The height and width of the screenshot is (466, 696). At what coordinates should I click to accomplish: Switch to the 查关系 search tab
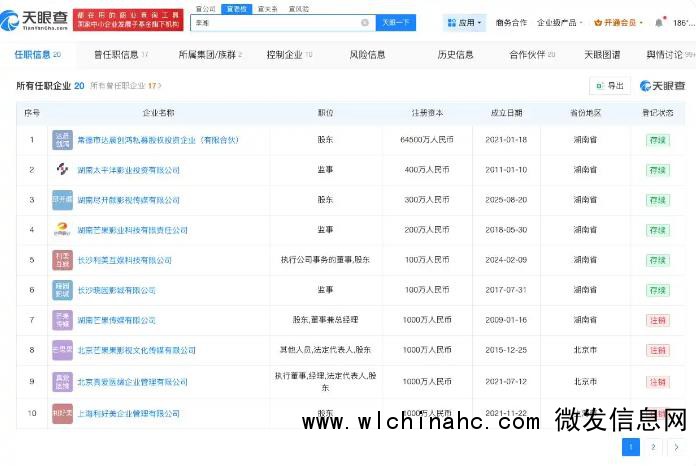coord(267,9)
